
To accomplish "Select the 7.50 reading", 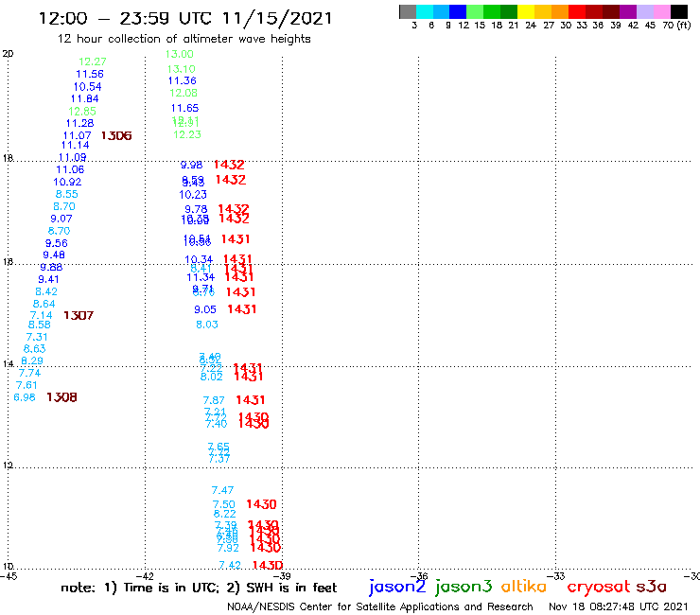I will coord(223,504).
